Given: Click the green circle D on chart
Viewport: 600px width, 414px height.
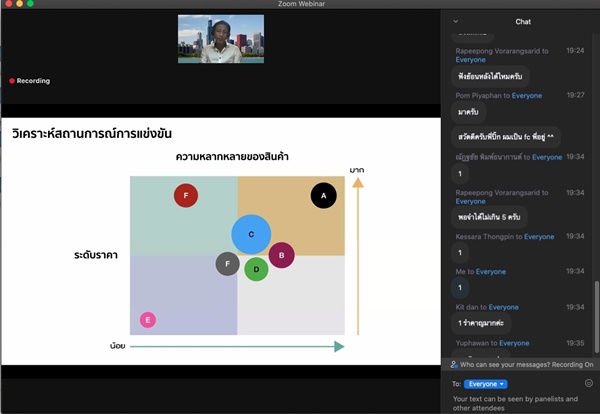Looking at the screenshot, I should 256,268.
